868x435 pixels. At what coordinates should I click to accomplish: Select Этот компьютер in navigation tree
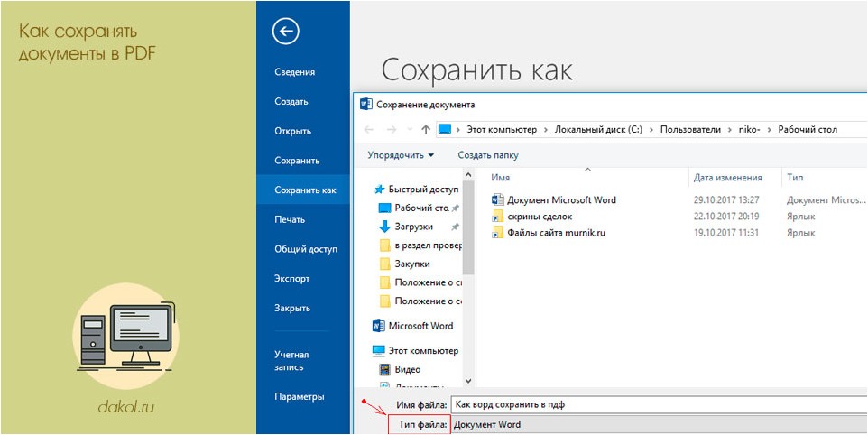tap(423, 350)
